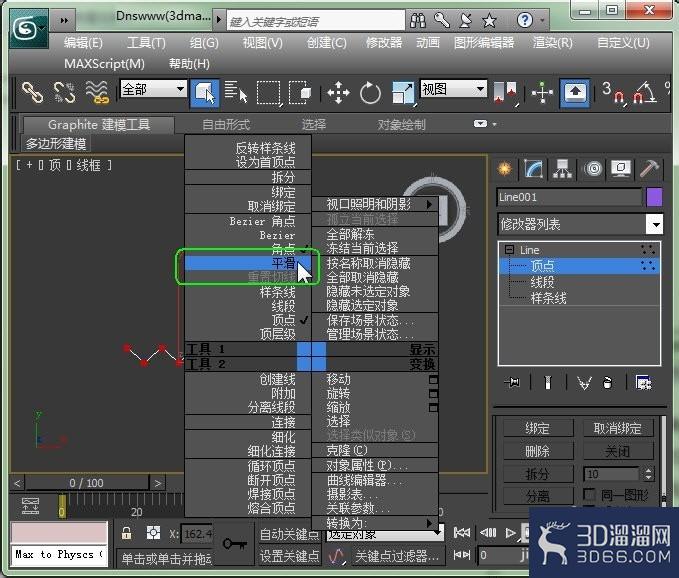Image resolution: width=679 pixels, height=578 pixels.
Task: Click the Unlink Selection icon
Action: tap(64, 92)
